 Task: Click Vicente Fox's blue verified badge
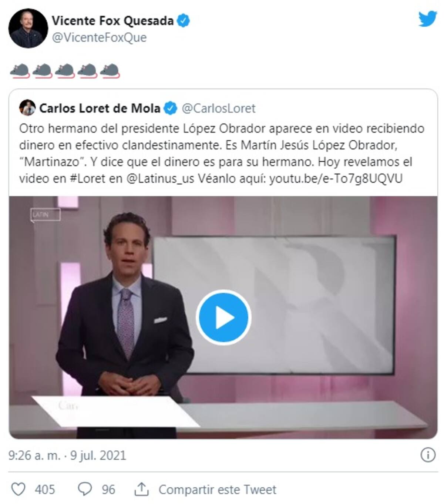(x=183, y=21)
